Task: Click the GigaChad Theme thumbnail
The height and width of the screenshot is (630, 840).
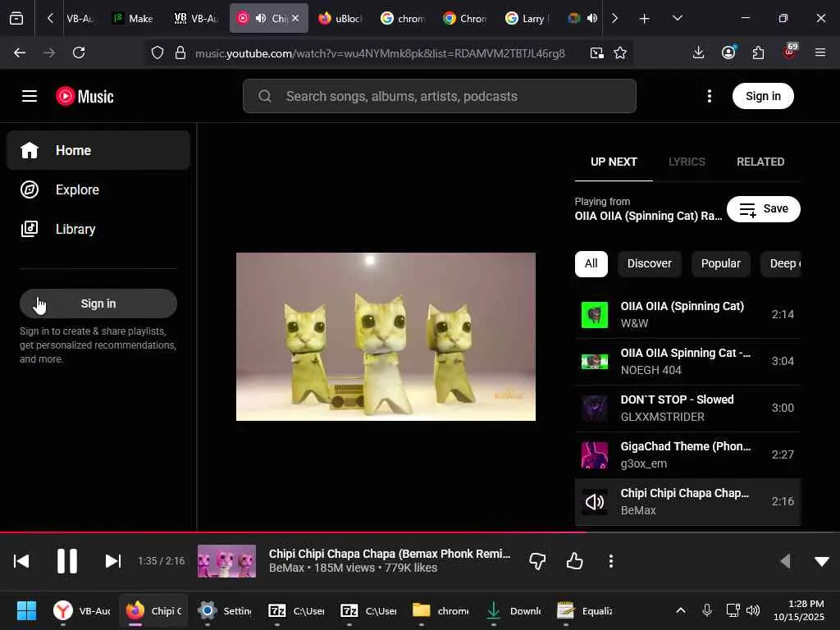Action: [595, 454]
